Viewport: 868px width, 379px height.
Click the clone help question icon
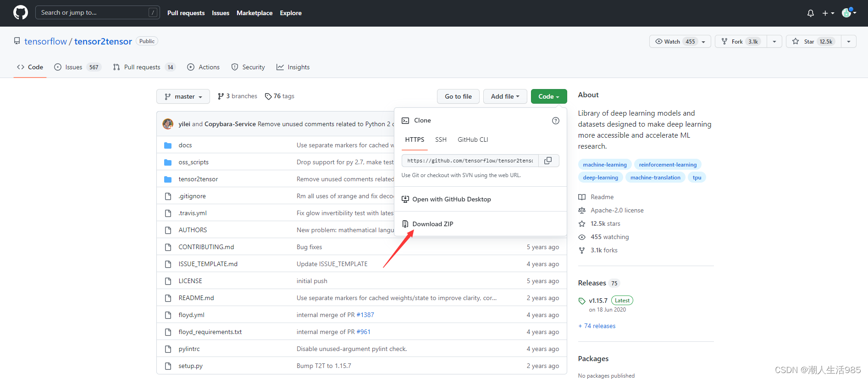(x=556, y=121)
